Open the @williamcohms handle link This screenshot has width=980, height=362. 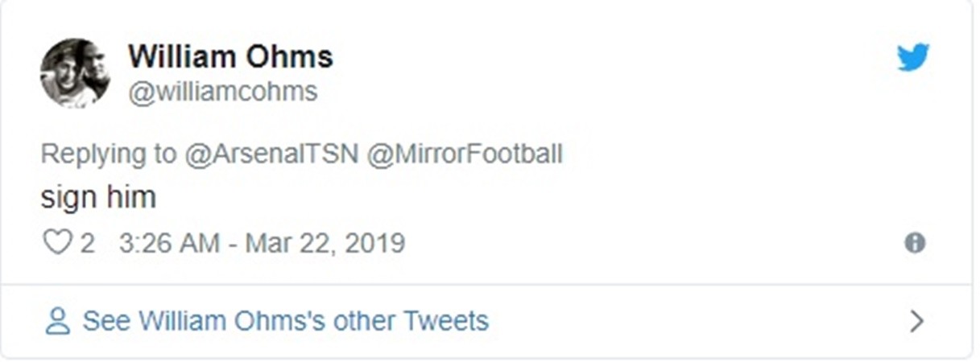coord(222,93)
